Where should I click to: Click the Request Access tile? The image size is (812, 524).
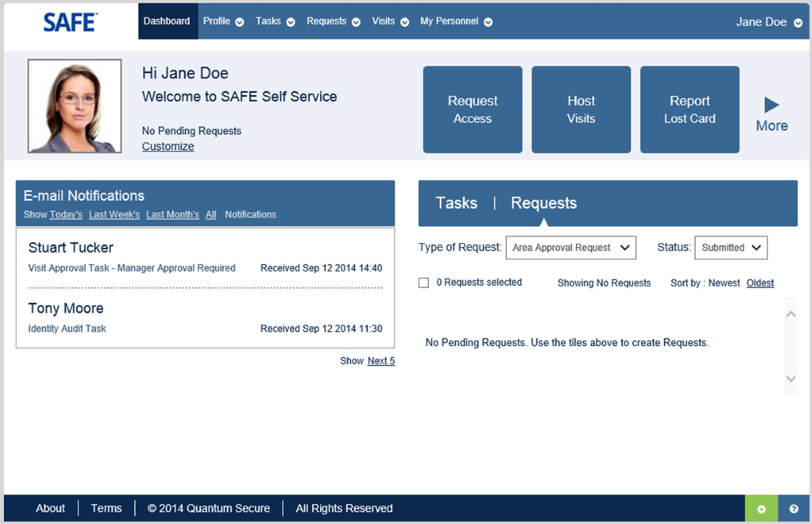(x=472, y=109)
